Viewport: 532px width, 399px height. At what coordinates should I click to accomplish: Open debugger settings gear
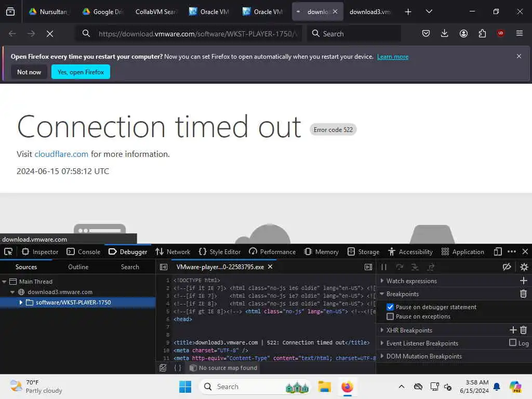pyautogui.click(x=524, y=267)
